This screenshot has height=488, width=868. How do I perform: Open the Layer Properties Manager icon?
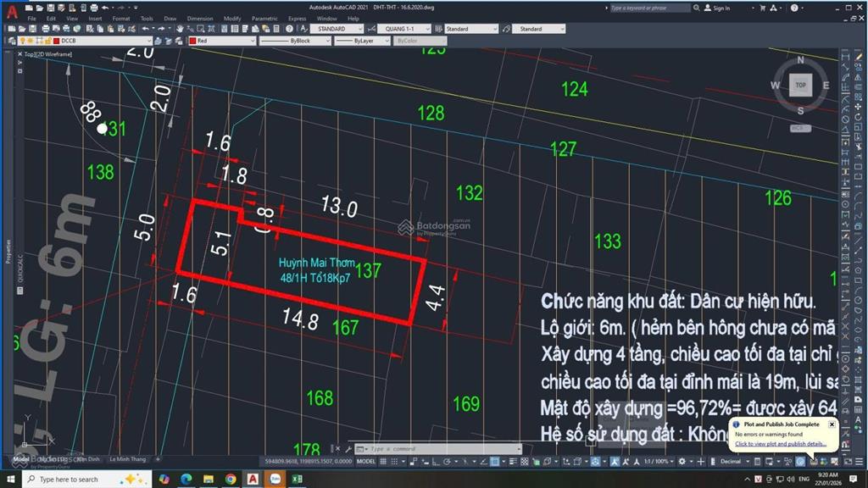pyautogui.click(x=12, y=40)
